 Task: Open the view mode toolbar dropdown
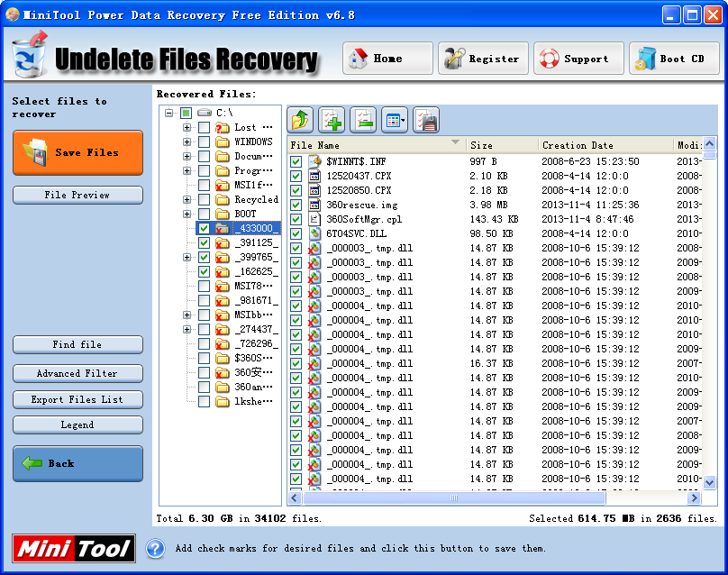tap(395, 120)
